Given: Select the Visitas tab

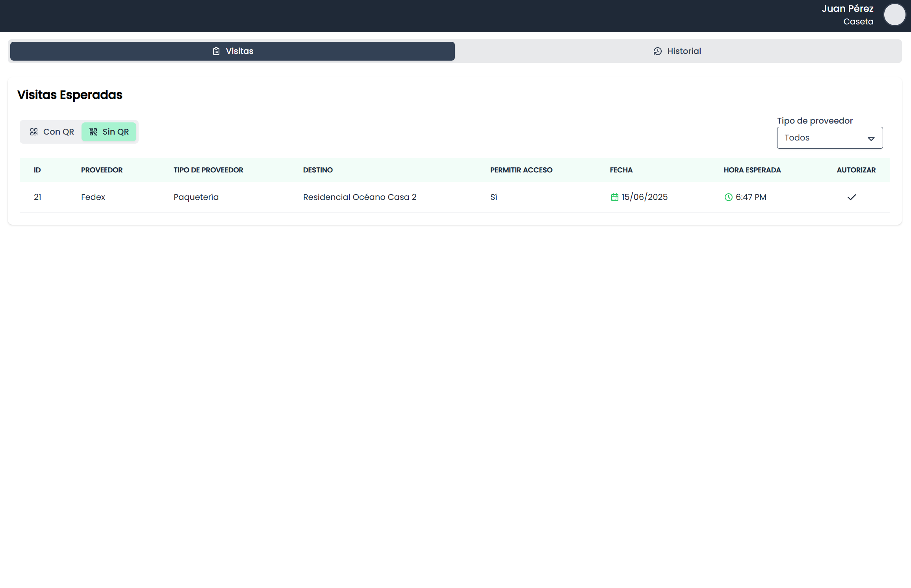Looking at the screenshot, I should [233, 51].
